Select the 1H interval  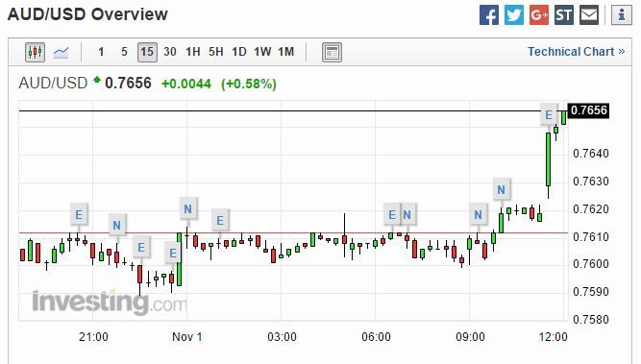(x=193, y=52)
